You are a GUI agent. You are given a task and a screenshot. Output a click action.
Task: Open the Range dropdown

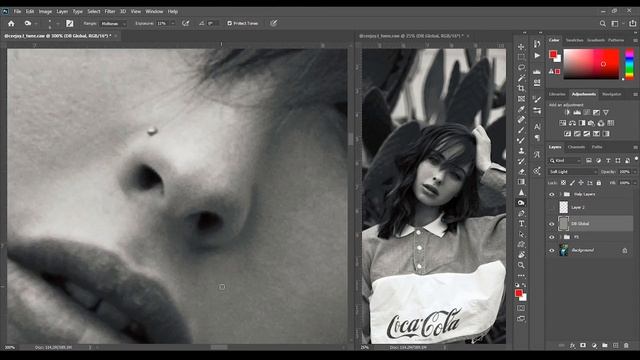coord(113,24)
